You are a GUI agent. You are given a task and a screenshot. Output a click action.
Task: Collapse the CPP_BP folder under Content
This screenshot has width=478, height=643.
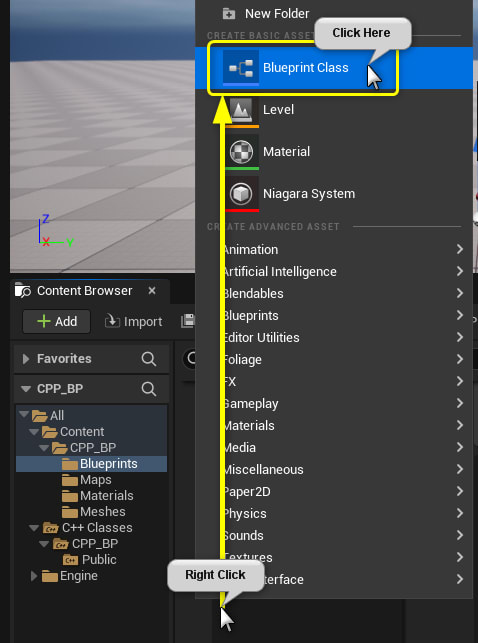coord(44,448)
